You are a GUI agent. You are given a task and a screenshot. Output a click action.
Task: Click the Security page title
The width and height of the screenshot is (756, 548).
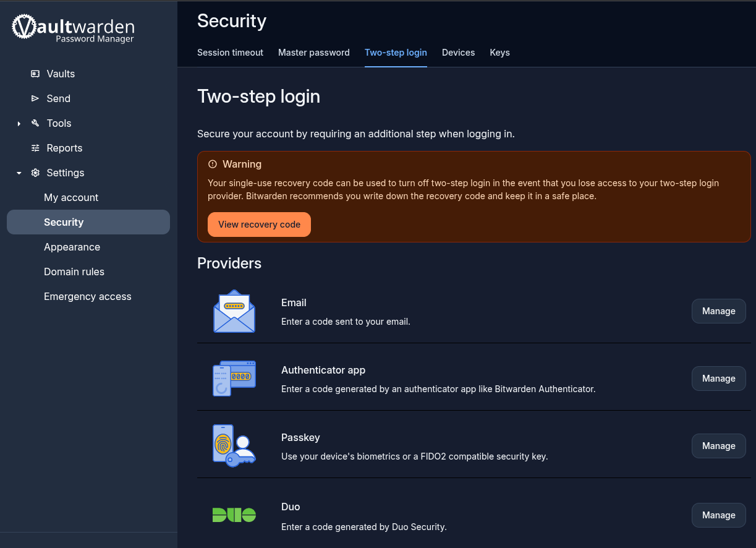[232, 21]
